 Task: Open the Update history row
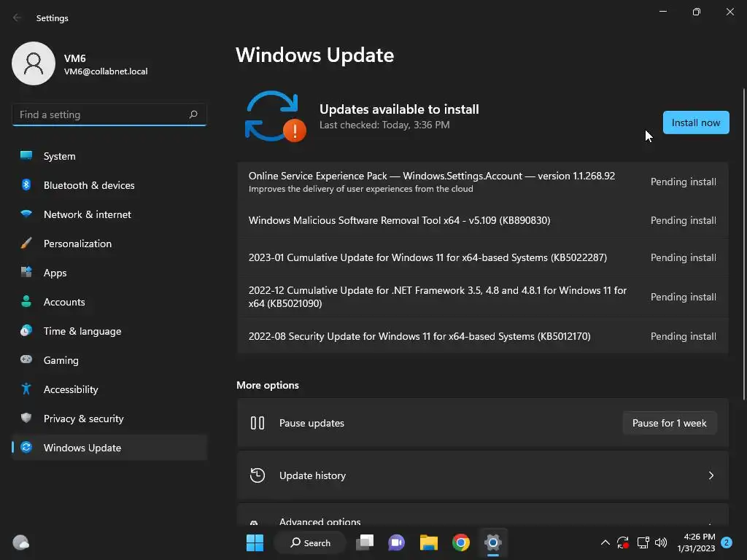[x=483, y=475]
